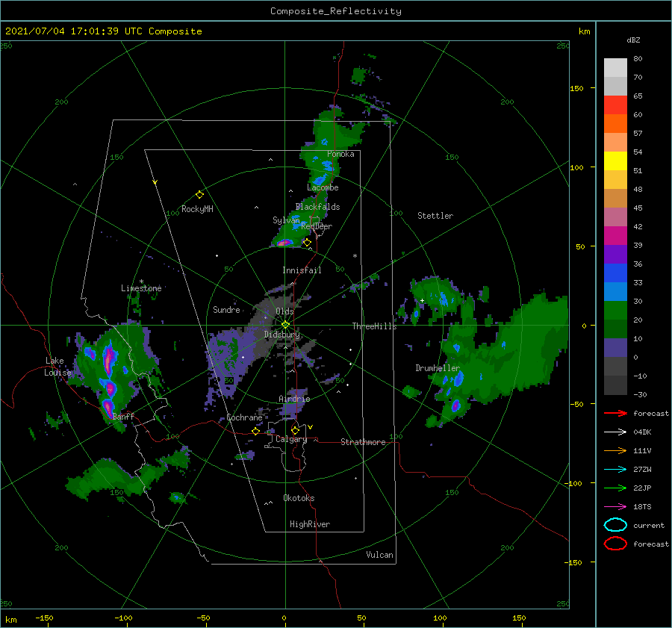
Task: Click the red forecast arrow in legend
Action: pos(615,413)
